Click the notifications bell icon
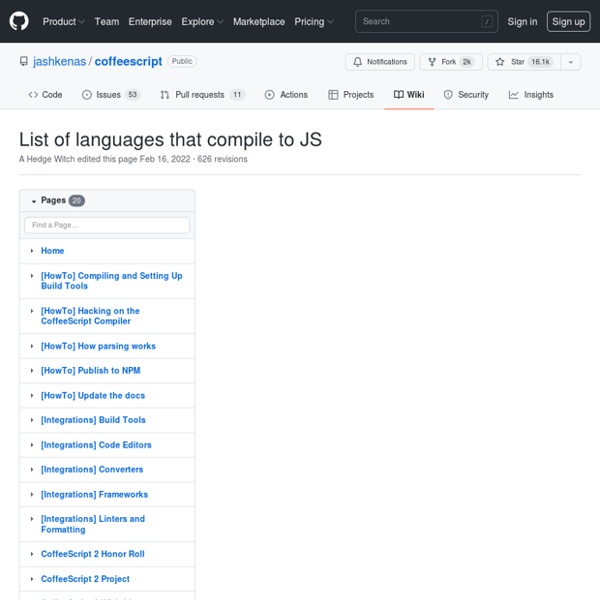600x600 pixels. coord(357,62)
